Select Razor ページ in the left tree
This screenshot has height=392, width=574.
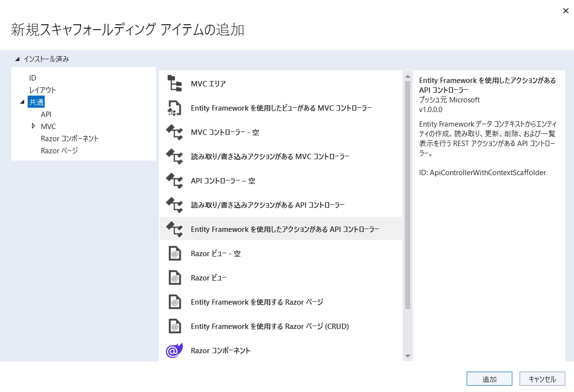59,151
